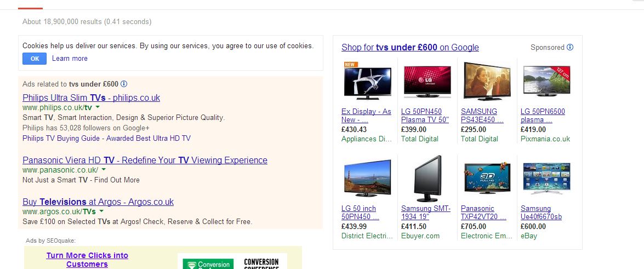Click eBay seller name
Viewport: 644px width, 269px height.
528,236
